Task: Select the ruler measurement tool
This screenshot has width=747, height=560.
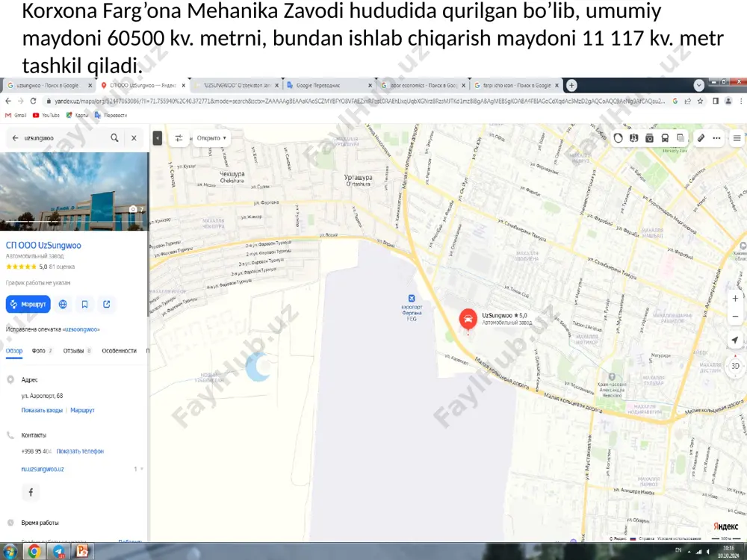Action: pos(701,138)
